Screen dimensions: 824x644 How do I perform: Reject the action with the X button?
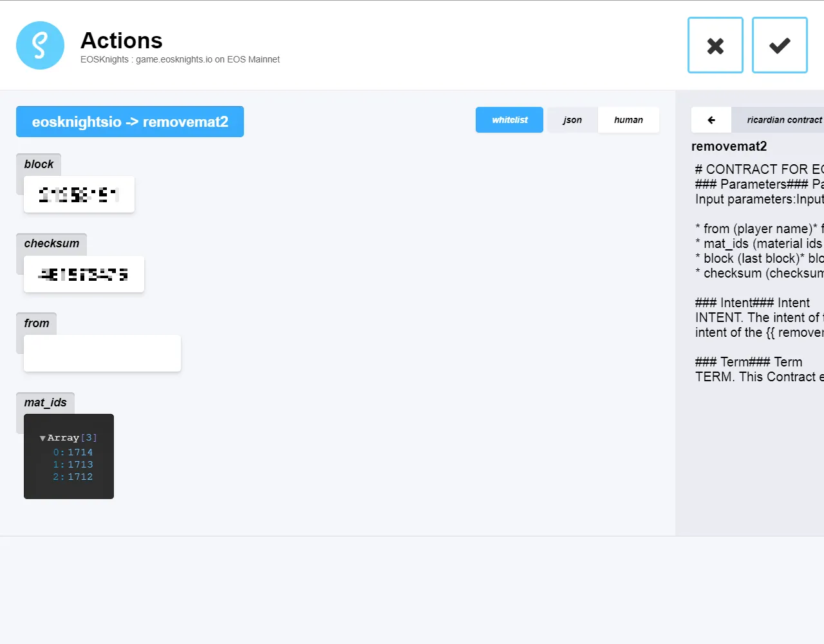(x=715, y=45)
